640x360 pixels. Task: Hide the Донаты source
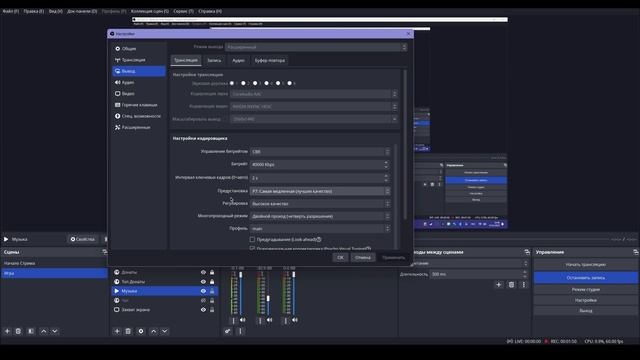(203, 272)
